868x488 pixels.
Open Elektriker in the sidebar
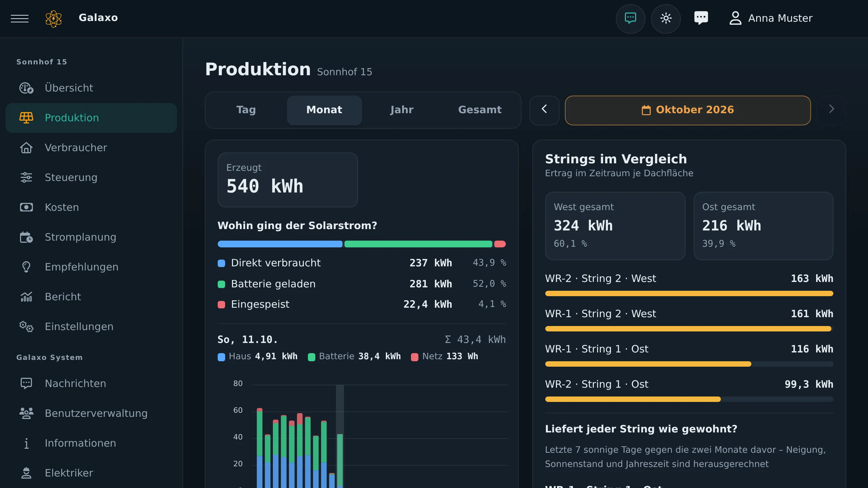click(91, 473)
